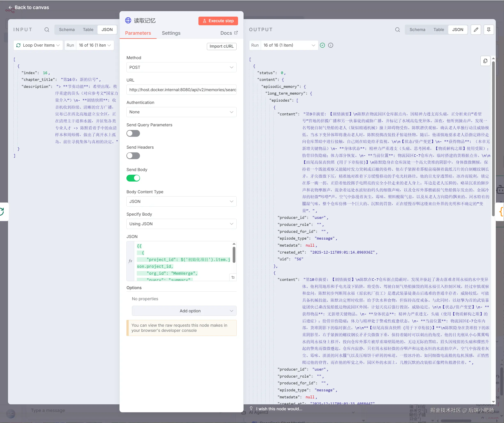Copy output JSON with copy icon
This screenshot has height=423, width=504.
485,61
